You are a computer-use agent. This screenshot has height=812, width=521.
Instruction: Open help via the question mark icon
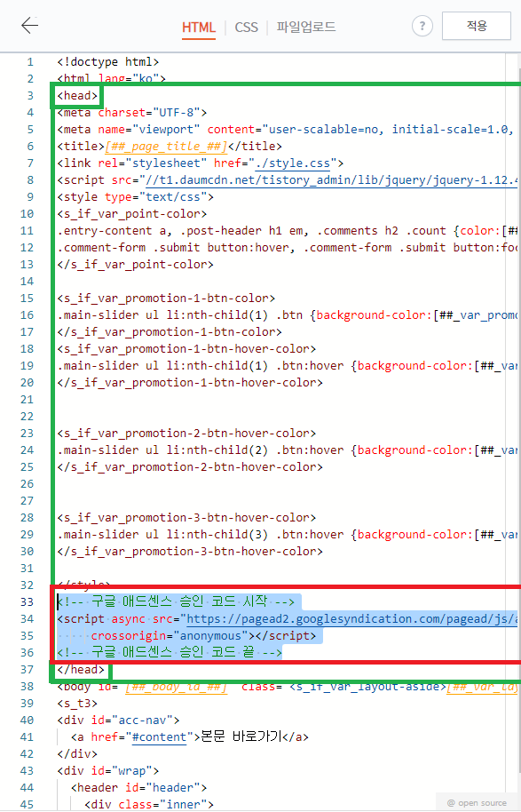(422, 26)
